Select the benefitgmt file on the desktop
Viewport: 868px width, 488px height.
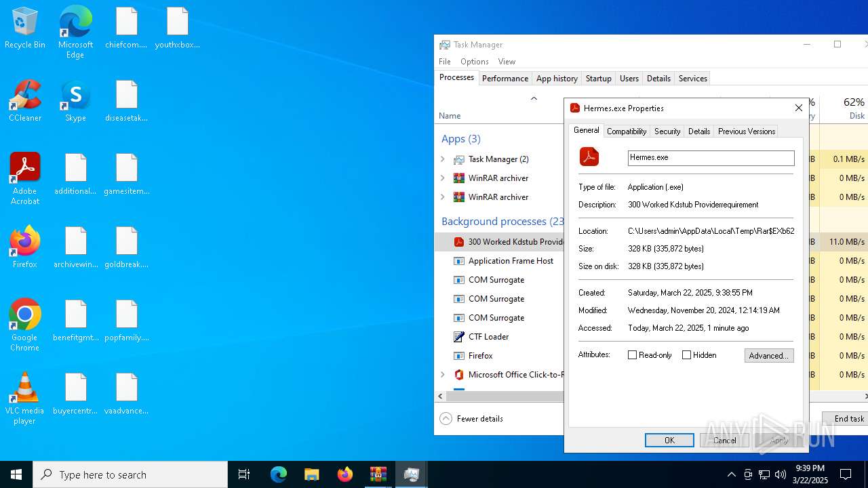coord(75,321)
